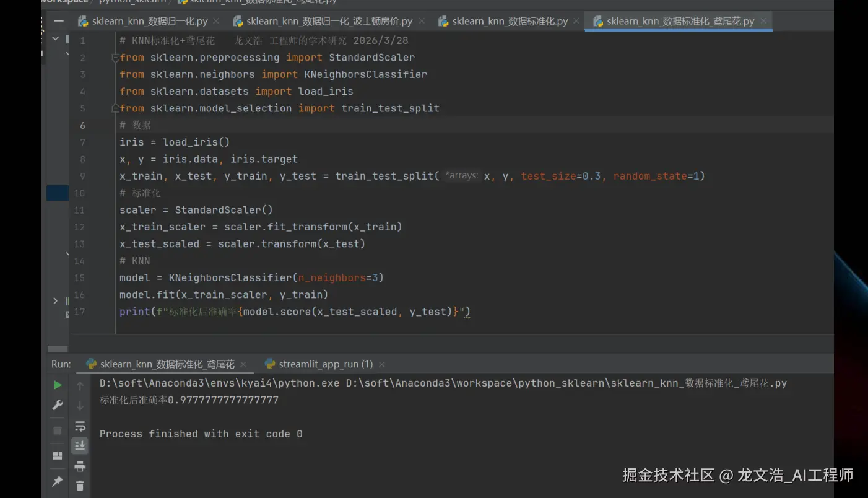This screenshot has height=498, width=868.
Task: Click line number 15 in gutter
Action: [x=79, y=278]
